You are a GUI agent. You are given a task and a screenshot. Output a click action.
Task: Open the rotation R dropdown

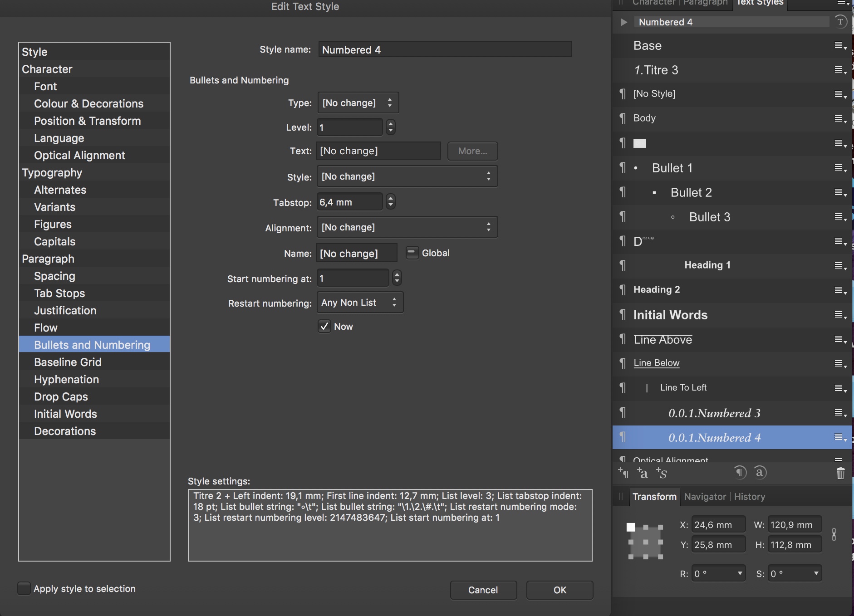tap(719, 573)
